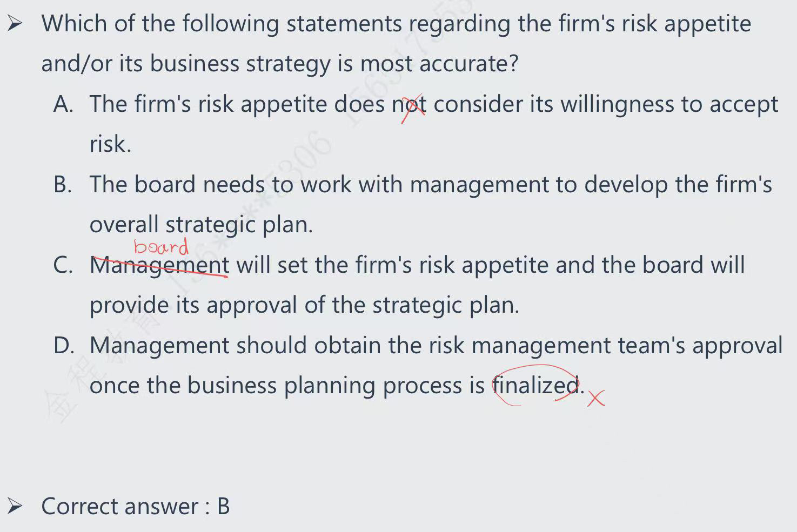Click the handwritten red word "board"

(x=161, y=247)
